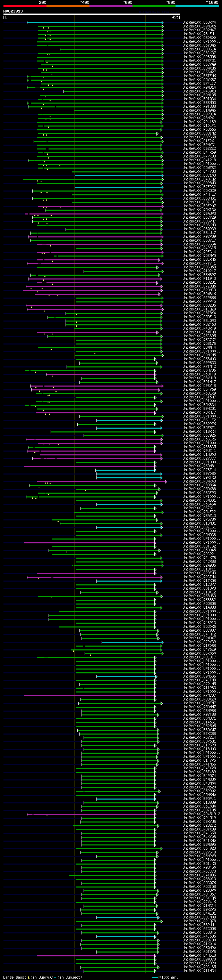Click the hit label UniRef100_Q9FGJ4
The image size is (222, 980).
[199, 252]
